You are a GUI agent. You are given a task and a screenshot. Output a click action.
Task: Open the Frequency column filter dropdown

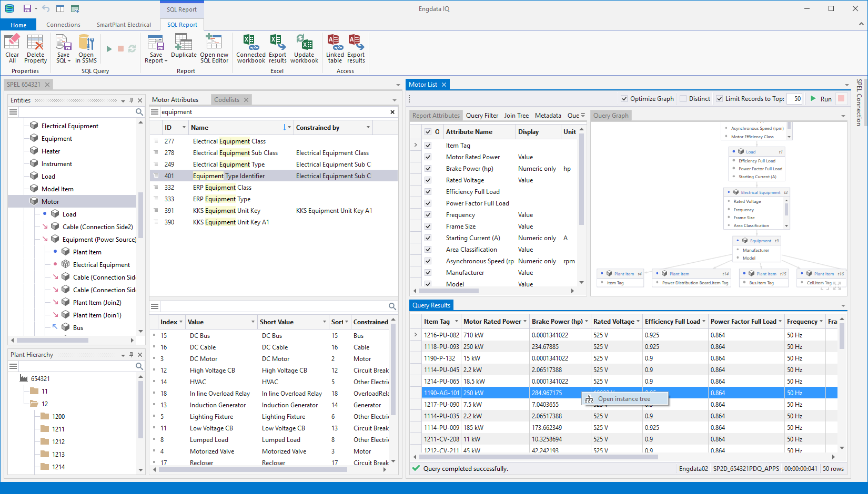[x=821, y=322]
